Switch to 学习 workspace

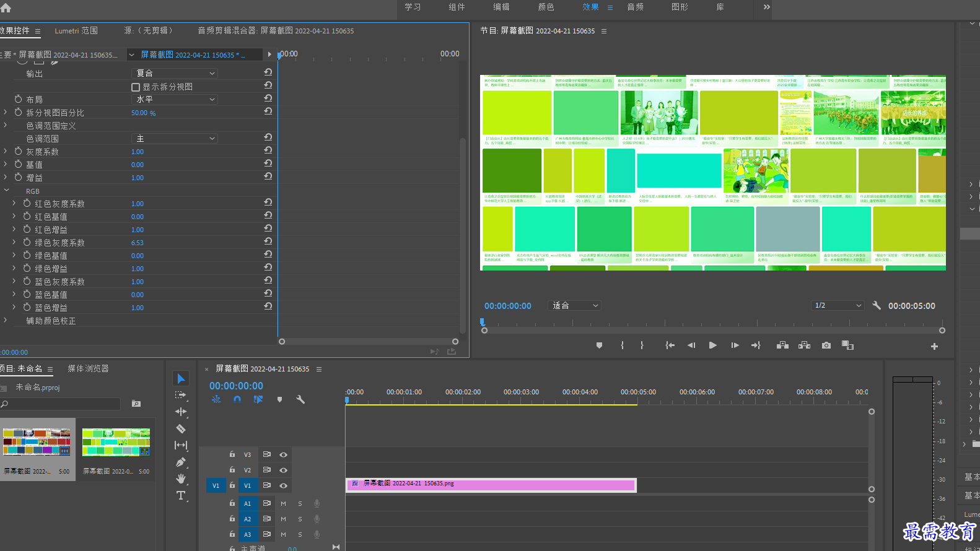(413, 7)
